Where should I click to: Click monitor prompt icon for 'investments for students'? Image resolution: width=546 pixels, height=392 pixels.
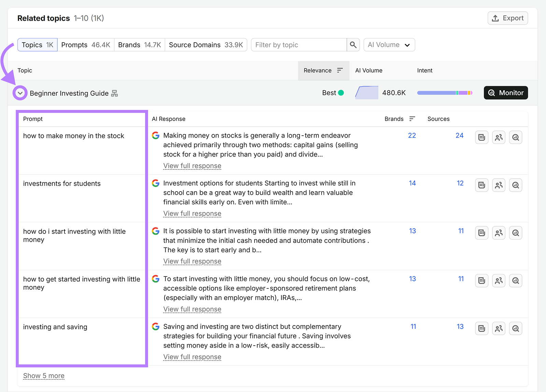coord(516,185)
